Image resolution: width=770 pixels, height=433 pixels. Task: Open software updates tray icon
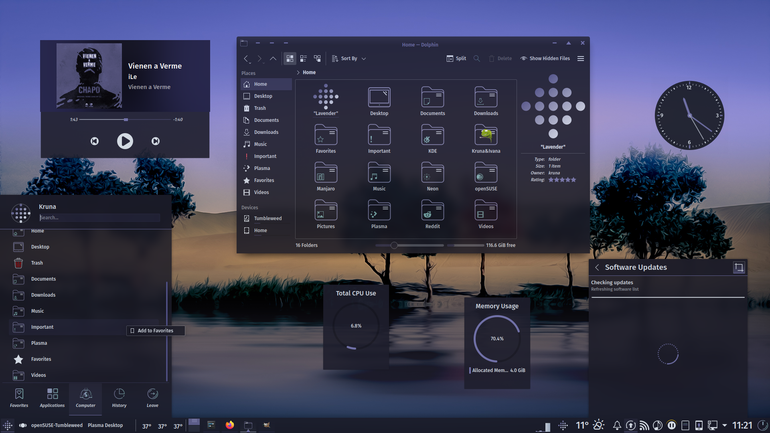(631, 426)
